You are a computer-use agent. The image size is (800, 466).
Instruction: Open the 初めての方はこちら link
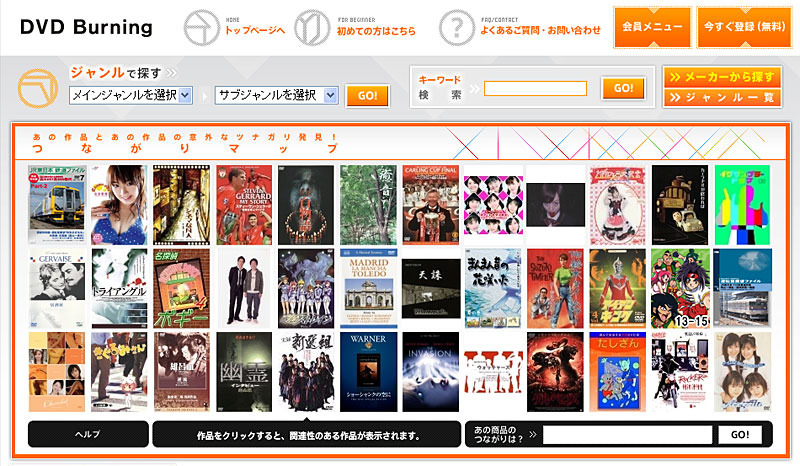click(376, 31)
